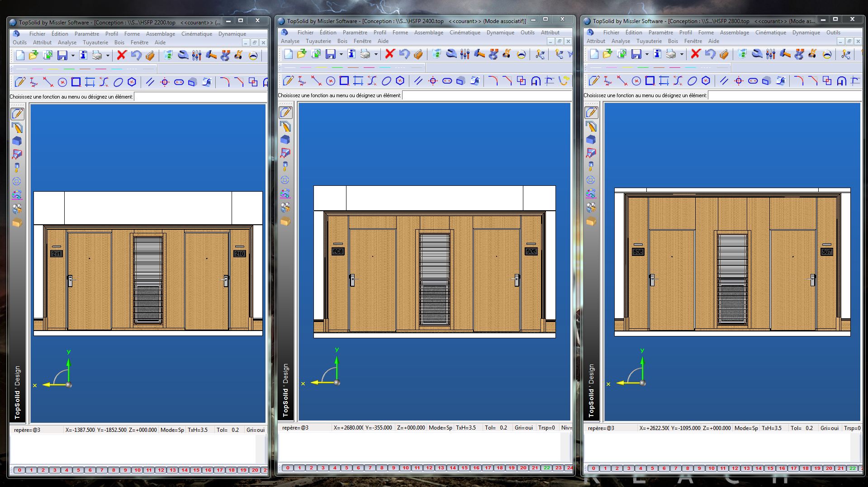Toggle level 10 in HSFP 2800 window

711,468
